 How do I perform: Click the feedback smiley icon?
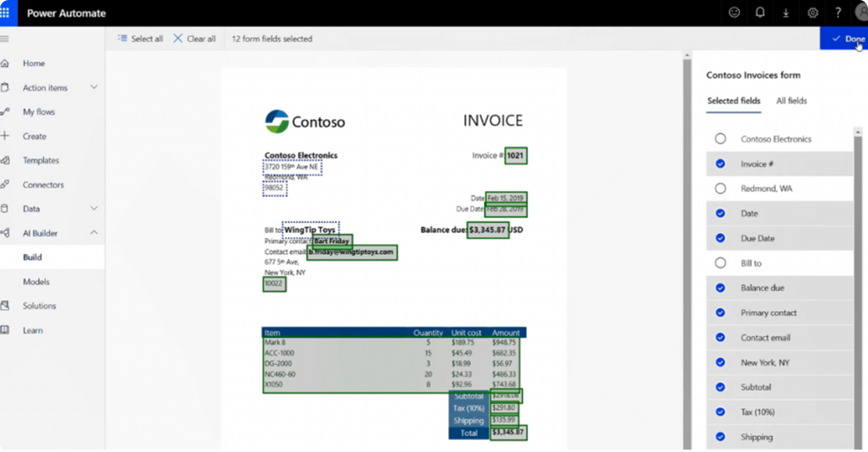pos(734,13)
